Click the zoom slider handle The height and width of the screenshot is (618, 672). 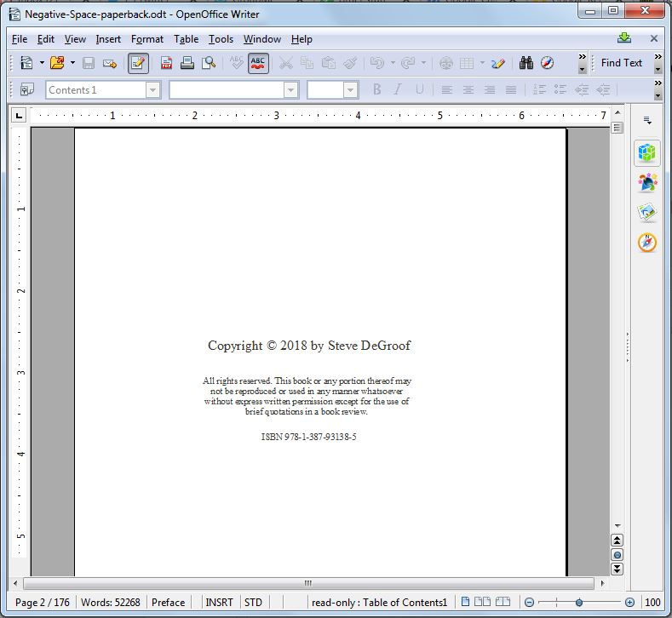(x=579, y=603)
